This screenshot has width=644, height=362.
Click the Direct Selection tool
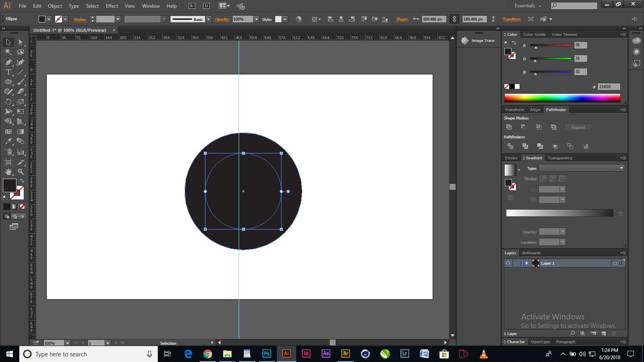click(x=21, y=42)
